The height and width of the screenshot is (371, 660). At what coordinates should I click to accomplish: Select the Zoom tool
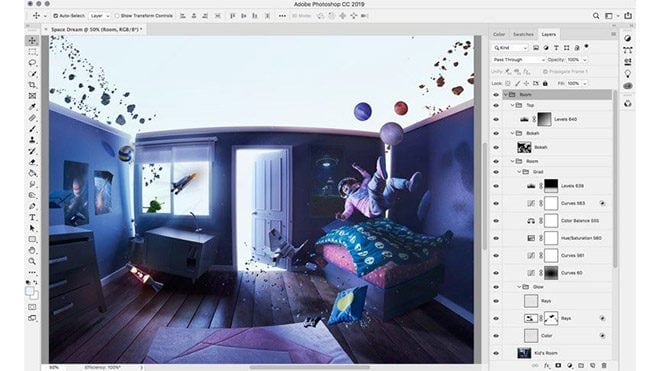[32, 262]
